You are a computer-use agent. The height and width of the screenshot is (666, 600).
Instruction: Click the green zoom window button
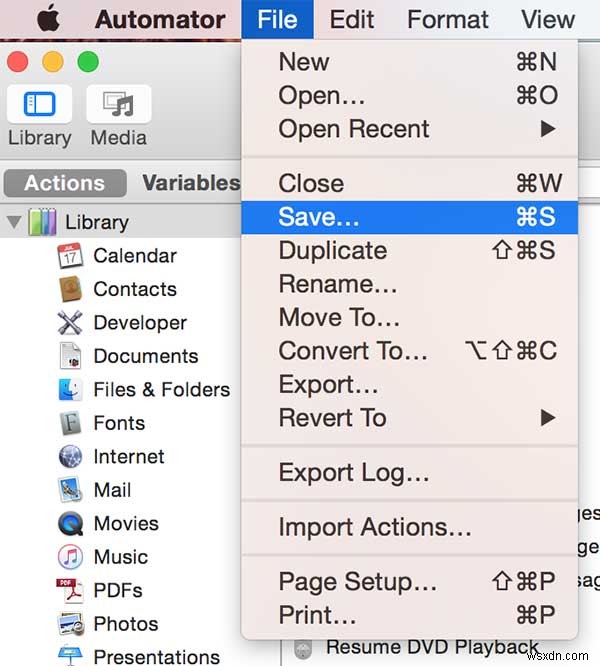point(88,62)
